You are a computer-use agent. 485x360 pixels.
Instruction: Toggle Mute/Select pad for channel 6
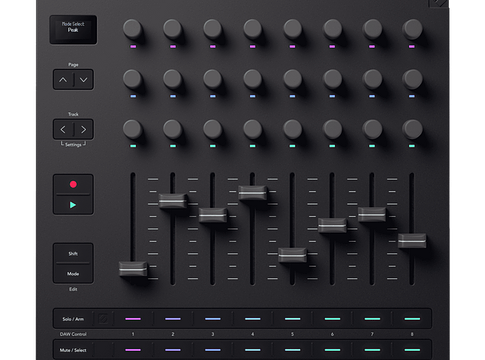[x=332, y=350]
